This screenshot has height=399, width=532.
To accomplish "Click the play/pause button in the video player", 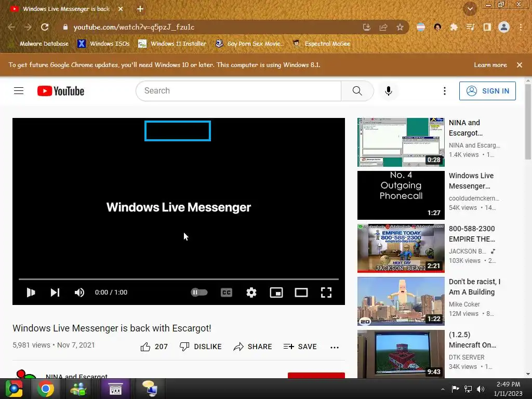I will [x=31, y=292].
